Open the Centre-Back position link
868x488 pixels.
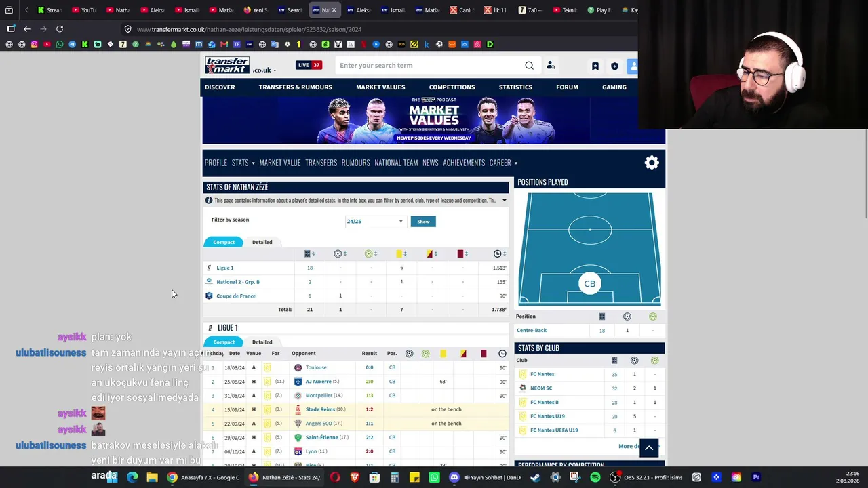coord(532,331)
